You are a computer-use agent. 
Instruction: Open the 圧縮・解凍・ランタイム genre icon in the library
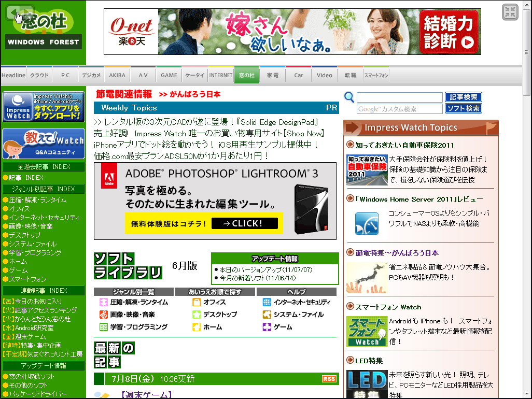coord(104,302)
